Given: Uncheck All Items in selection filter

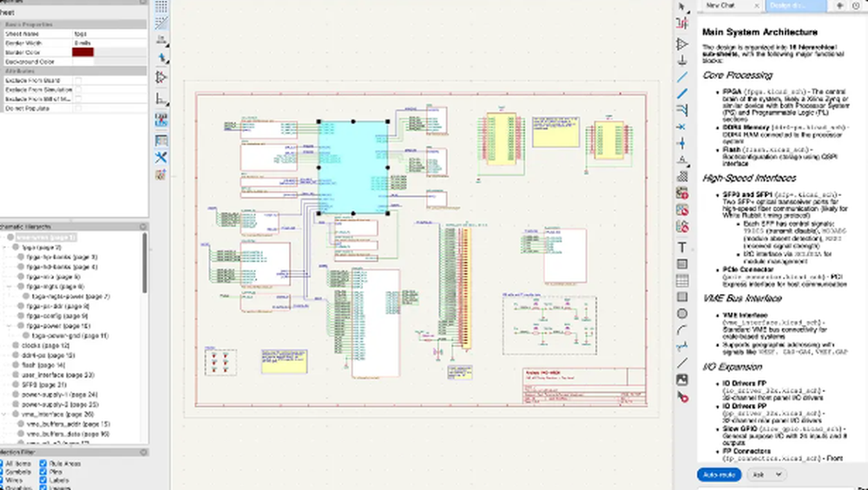Looking at the screenshot, I should [x=1, y=463].
